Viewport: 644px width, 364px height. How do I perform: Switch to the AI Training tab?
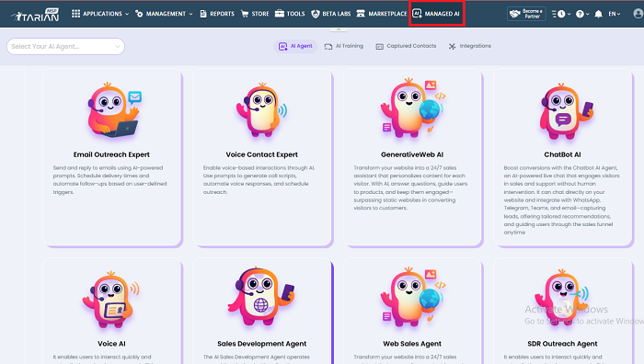[344, 46]
